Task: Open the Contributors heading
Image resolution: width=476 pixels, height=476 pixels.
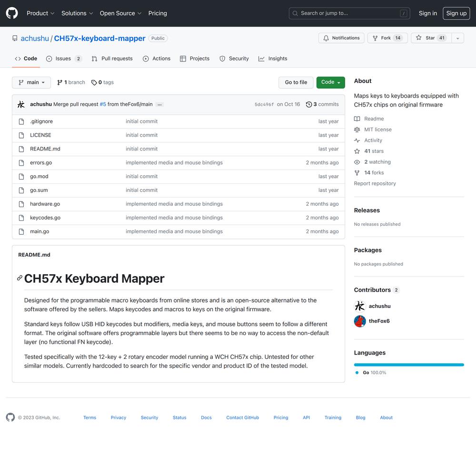Action: tap(376, 290)
